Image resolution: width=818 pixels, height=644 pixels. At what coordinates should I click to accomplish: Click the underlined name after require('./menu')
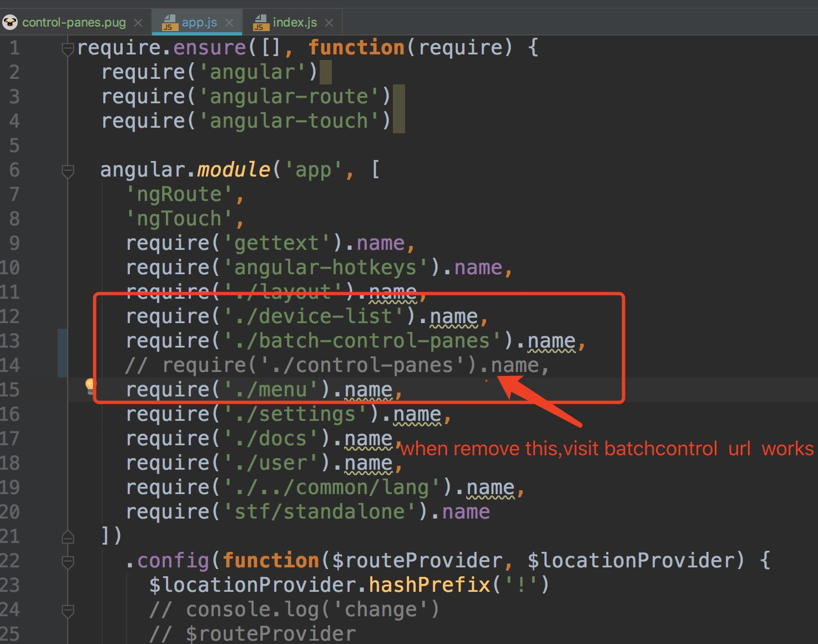click(367, 389)
